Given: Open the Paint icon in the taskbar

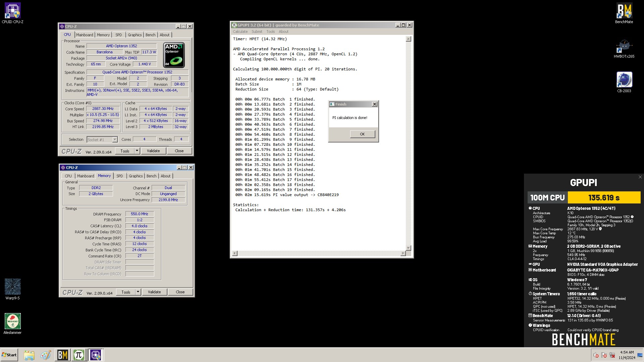Looking at the screenshot, I should (46, 355).
